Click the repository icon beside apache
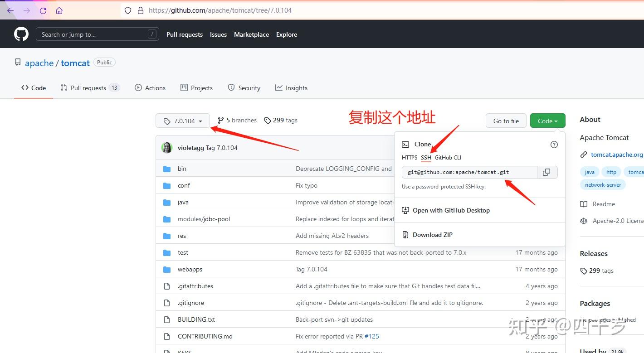Screen dimensions: 644x353 pos(18,63)
